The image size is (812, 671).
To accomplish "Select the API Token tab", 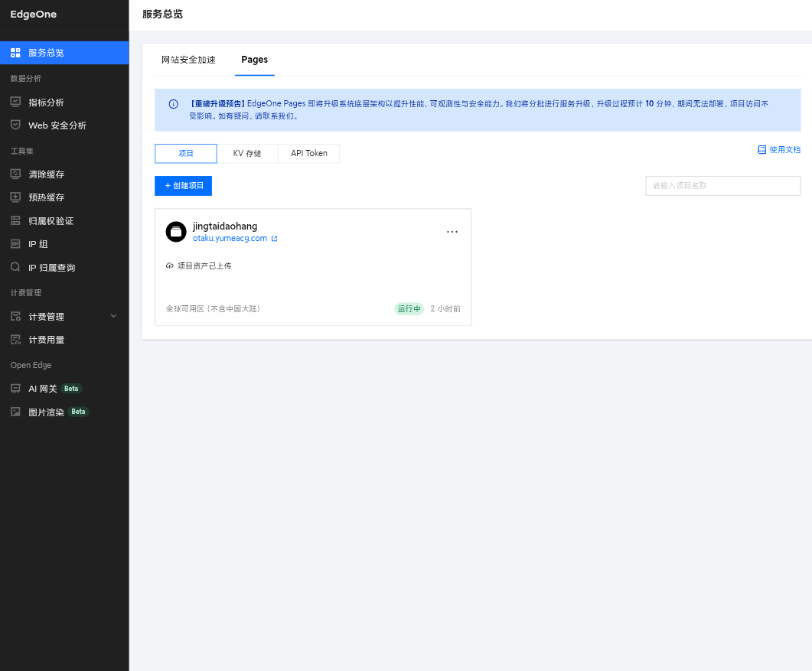I will [x=308, y=154].
